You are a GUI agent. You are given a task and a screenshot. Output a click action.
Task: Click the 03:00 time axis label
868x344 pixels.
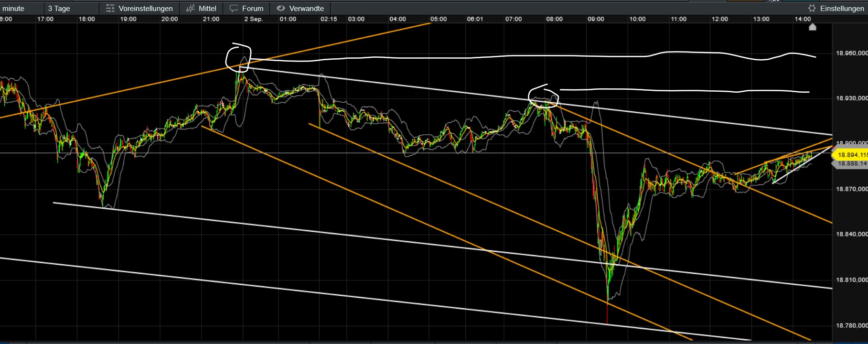356,19
